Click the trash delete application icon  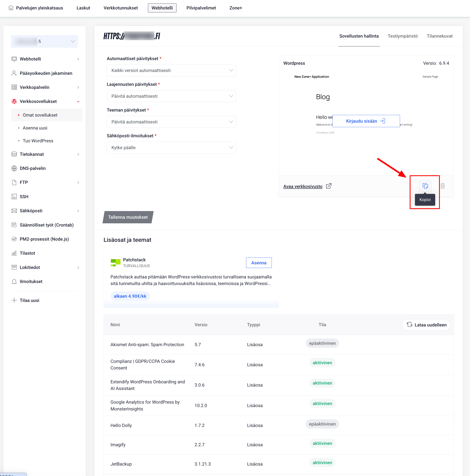click(x=443, y=186)
